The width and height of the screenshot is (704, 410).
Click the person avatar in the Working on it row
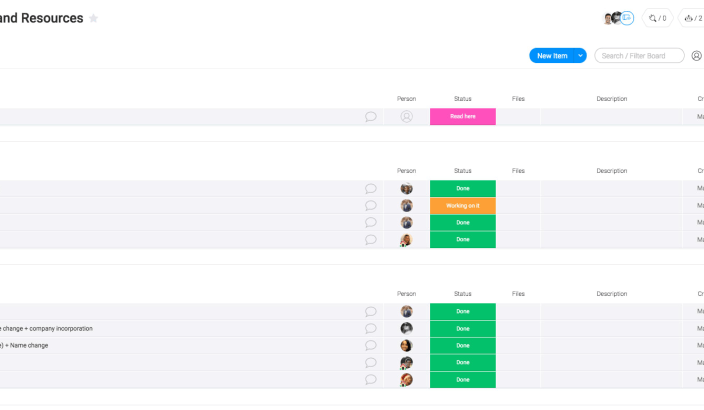click(406, 206)
